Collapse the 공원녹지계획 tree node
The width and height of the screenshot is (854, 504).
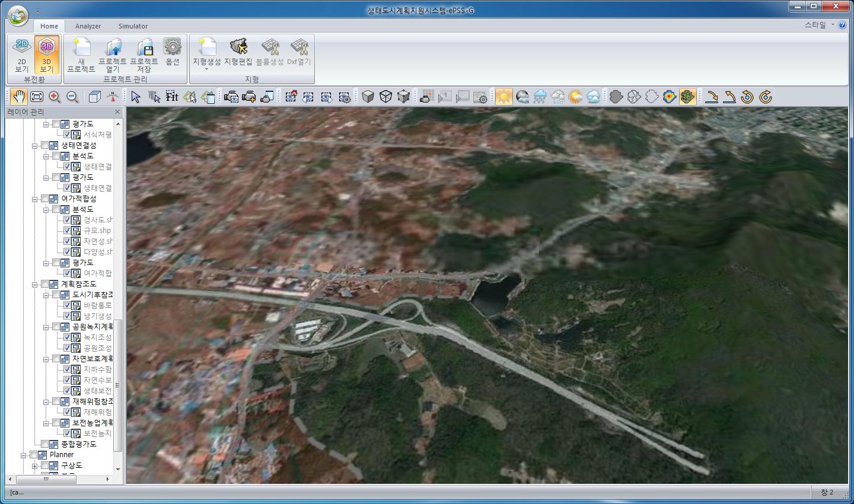(46, 327)
